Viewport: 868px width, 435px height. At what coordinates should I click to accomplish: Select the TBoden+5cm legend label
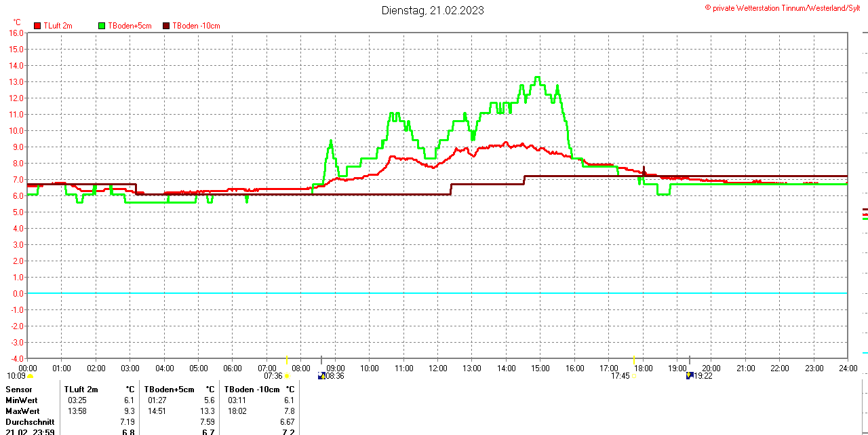pyautogui.click(x=130, y=26)
